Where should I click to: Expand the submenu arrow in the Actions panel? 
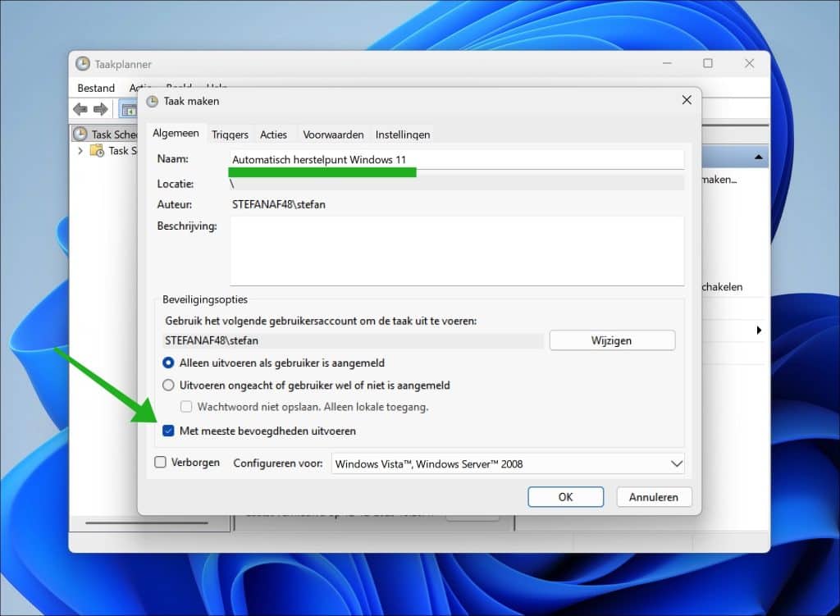[759, 330]
